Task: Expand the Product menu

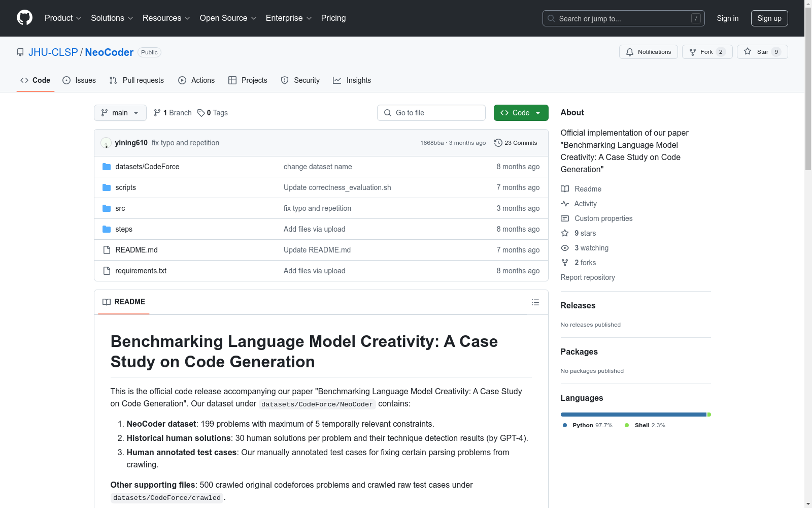Action: click(63, 18)
